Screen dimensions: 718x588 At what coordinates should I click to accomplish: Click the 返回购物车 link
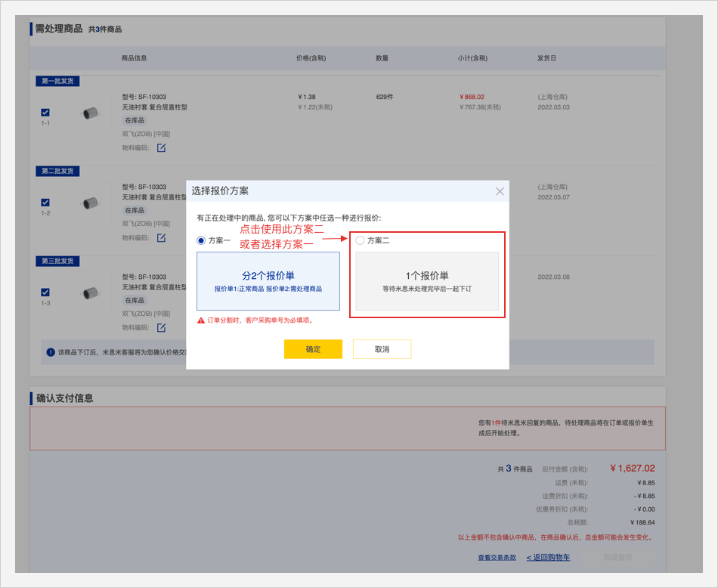tap(549, 558)
